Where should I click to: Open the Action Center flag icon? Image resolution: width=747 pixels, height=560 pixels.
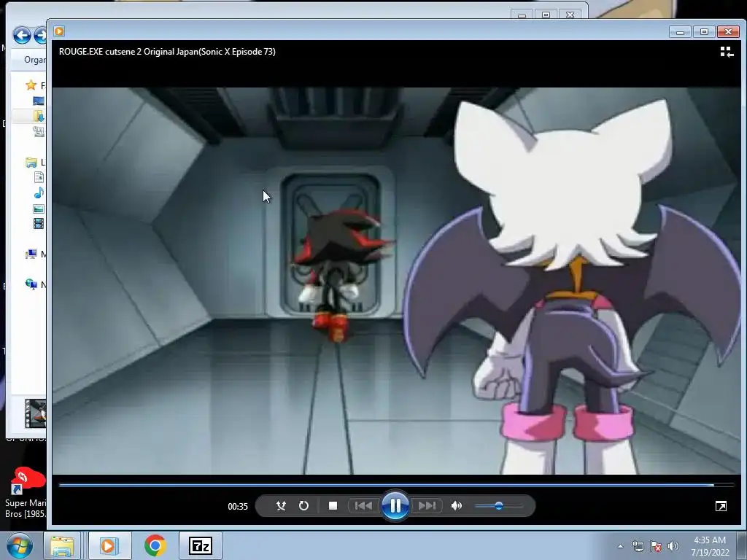(x=656, y=546)
